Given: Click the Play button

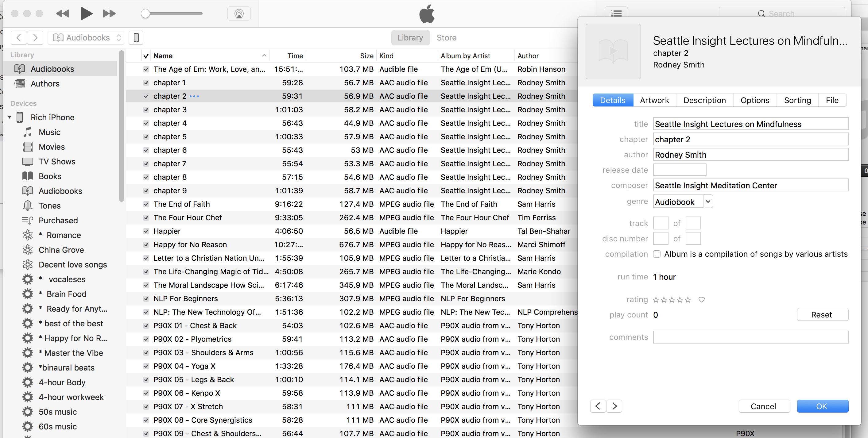Looking at the screenshot, I should point(86,13).
